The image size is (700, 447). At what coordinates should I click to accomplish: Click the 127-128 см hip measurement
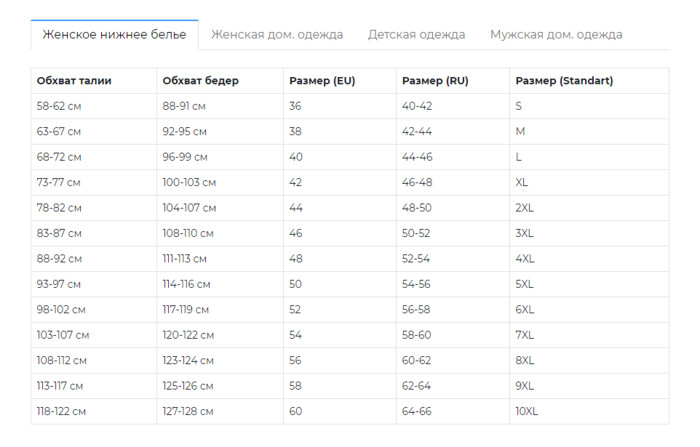188,411
